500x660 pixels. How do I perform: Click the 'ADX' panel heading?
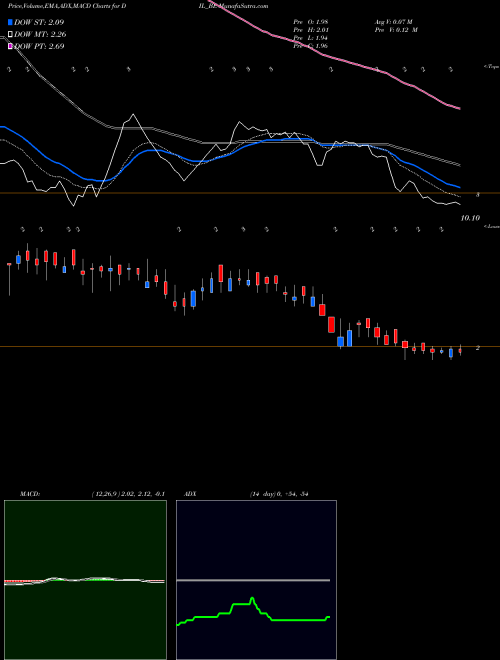(x=190, y=494)
